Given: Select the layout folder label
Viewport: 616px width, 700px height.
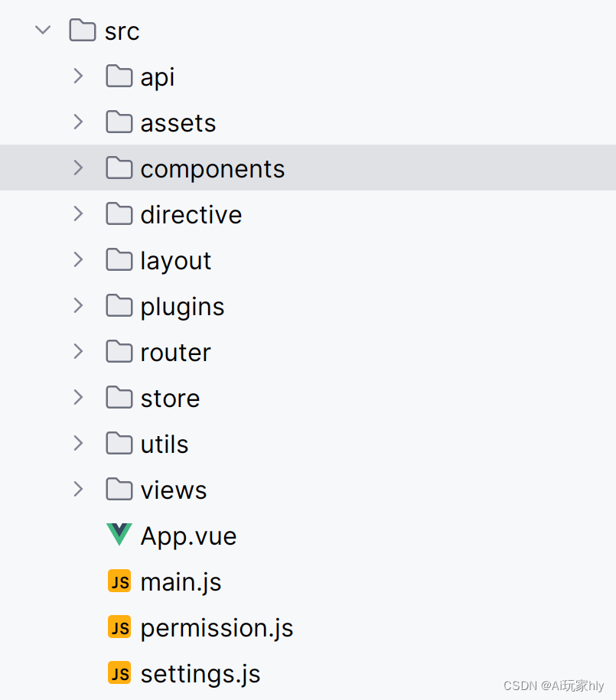Looking at the screenshot, I should tap(175, 261).
